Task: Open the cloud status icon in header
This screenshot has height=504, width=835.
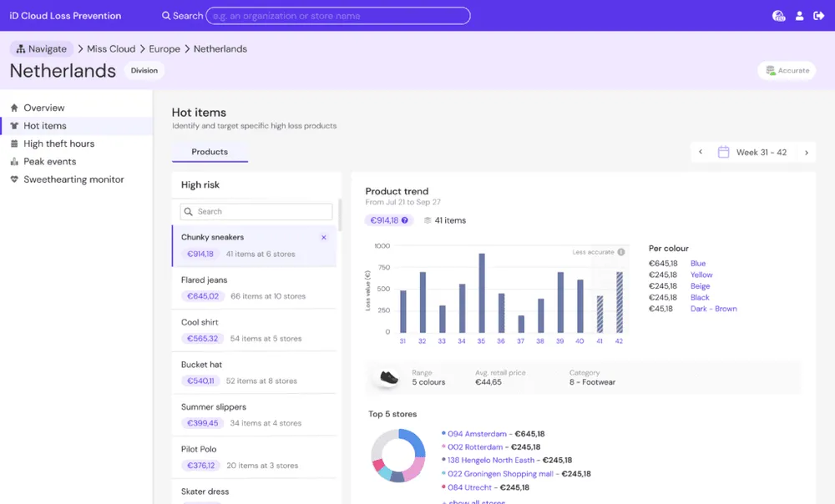Action: pyautogui.click(x=778, y=16)
